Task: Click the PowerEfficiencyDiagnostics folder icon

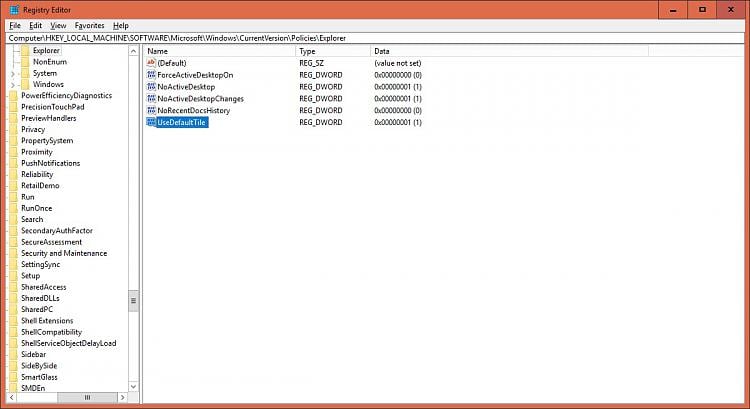Action: [13, 96]
